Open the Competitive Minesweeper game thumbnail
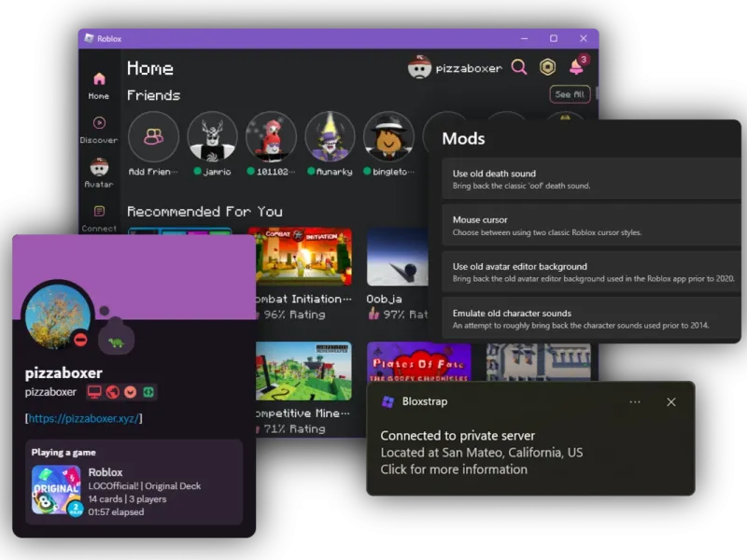The image size is (747, 560). pyautogui.click(x=303, y=371)
